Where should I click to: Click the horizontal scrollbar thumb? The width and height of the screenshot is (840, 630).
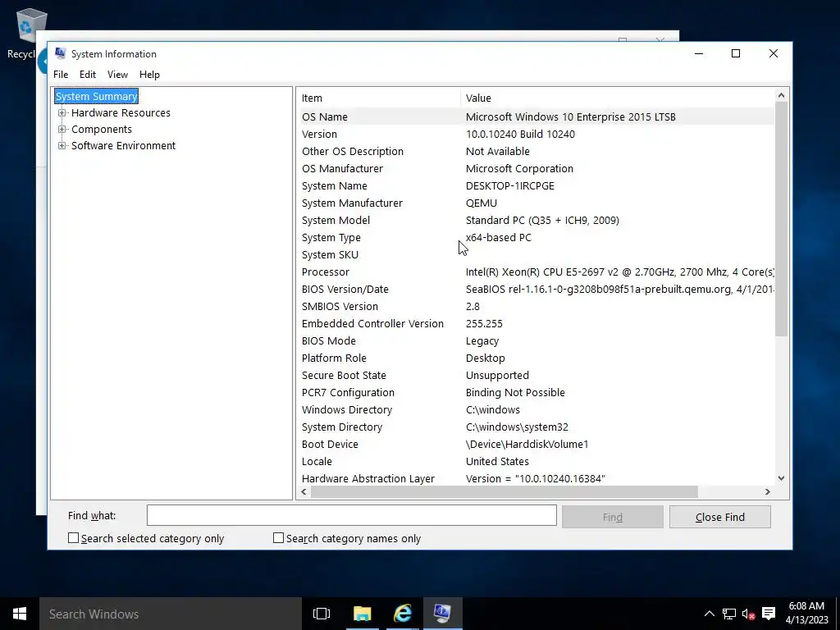click(x=504, y=492)
